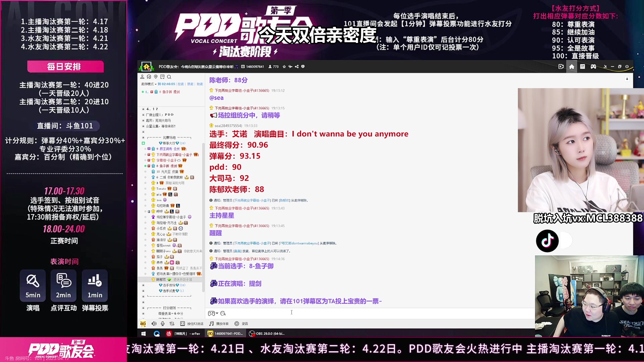This screenshot has width=644, height=362.
Task: Mute the speaker volume icon
Action: (x=154, y=324)
